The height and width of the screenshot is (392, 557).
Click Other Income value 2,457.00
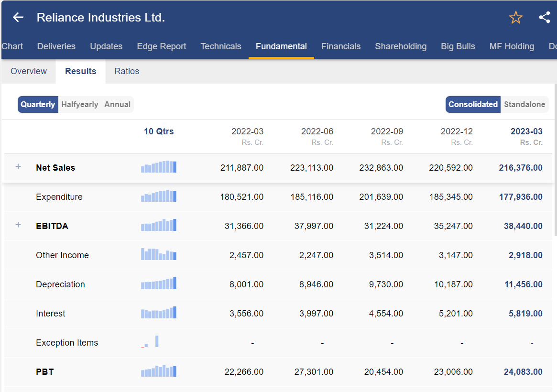pos(246,255)
